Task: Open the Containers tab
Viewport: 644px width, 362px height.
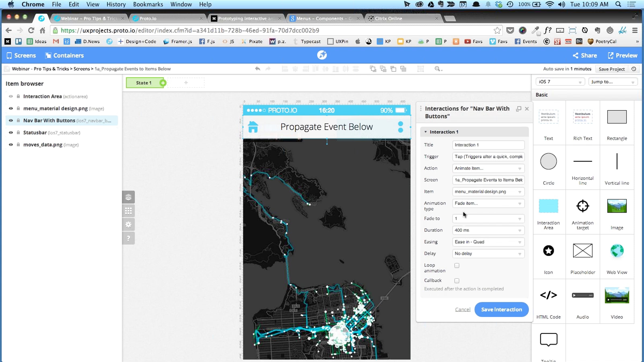Action: [x=64, y=56]
